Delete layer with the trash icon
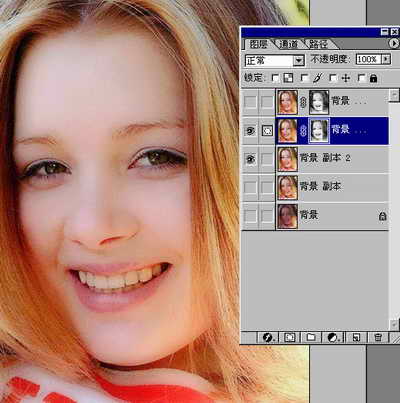 click(x=378, y=337)
